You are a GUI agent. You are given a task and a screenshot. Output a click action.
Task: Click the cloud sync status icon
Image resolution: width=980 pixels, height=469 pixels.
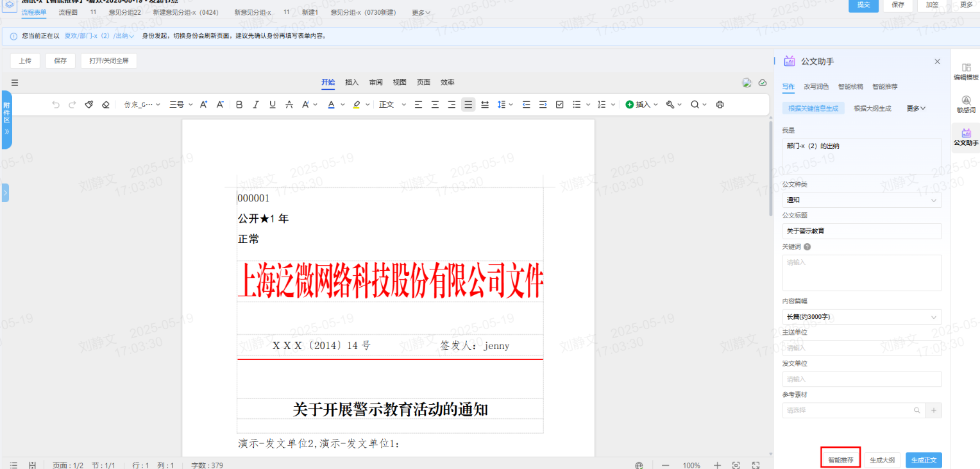763,83
